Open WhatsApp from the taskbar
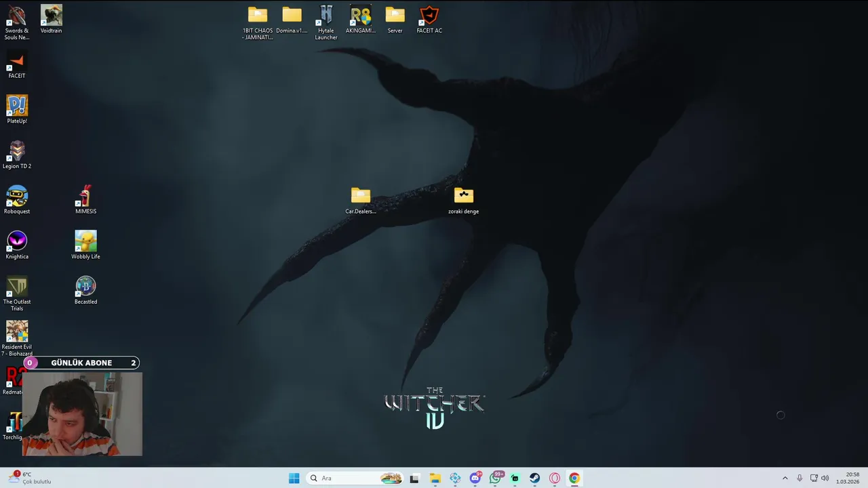 (x=496, y=479)
